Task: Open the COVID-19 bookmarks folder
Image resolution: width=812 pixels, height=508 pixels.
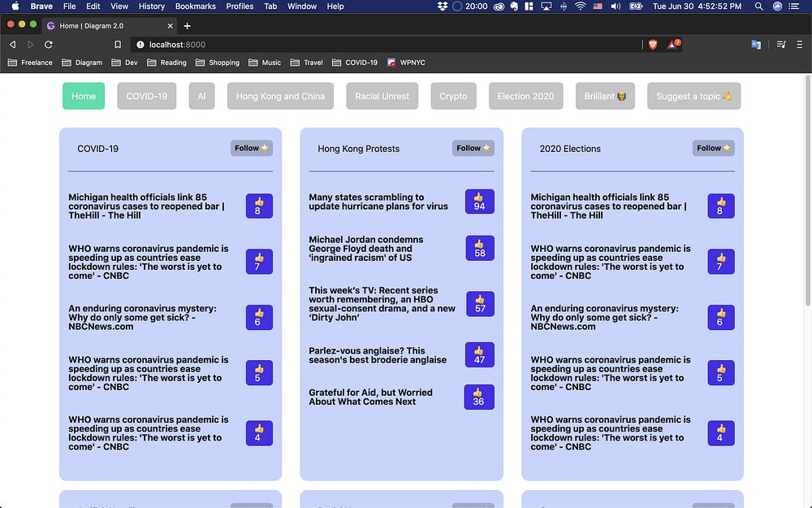Action: 355,63
